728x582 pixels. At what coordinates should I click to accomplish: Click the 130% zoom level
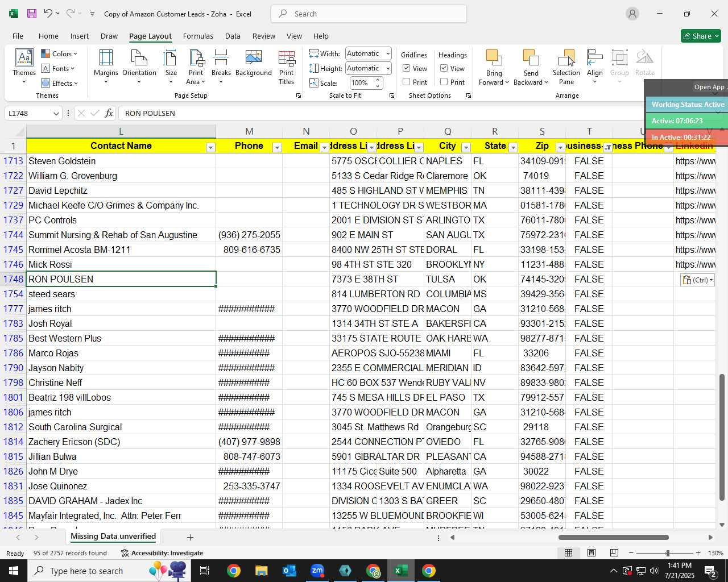(x=715, y=553)
